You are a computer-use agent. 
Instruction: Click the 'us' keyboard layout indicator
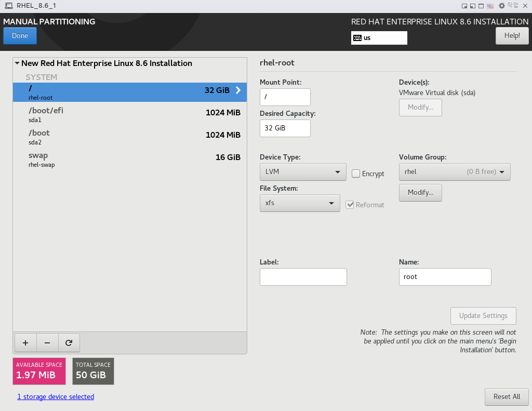379,38
